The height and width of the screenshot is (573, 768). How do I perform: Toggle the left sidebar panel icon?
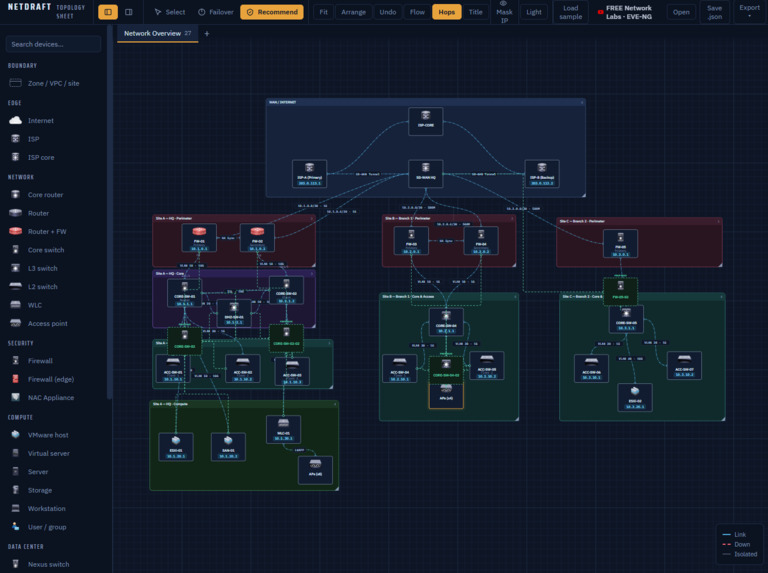coord(108,12)
